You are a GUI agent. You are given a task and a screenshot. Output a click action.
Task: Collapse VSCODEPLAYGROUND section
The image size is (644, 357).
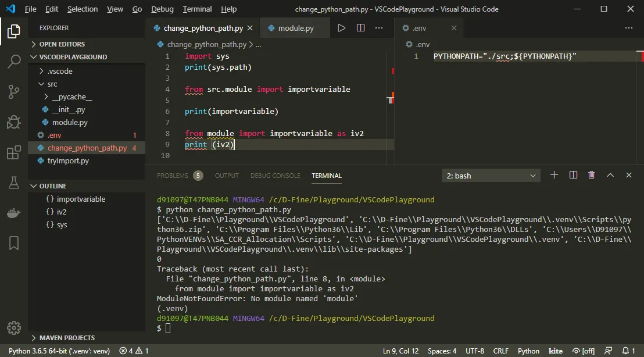(x=87, y=57)
